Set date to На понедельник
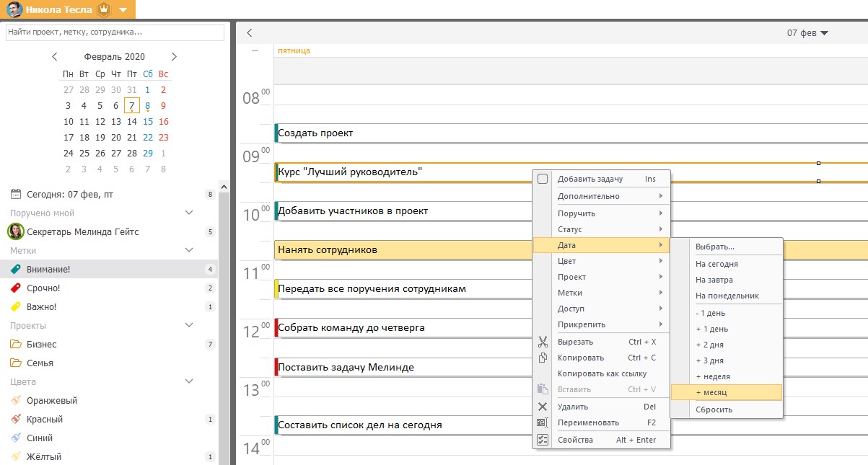The image size is (868, 465). pos(727,296)
